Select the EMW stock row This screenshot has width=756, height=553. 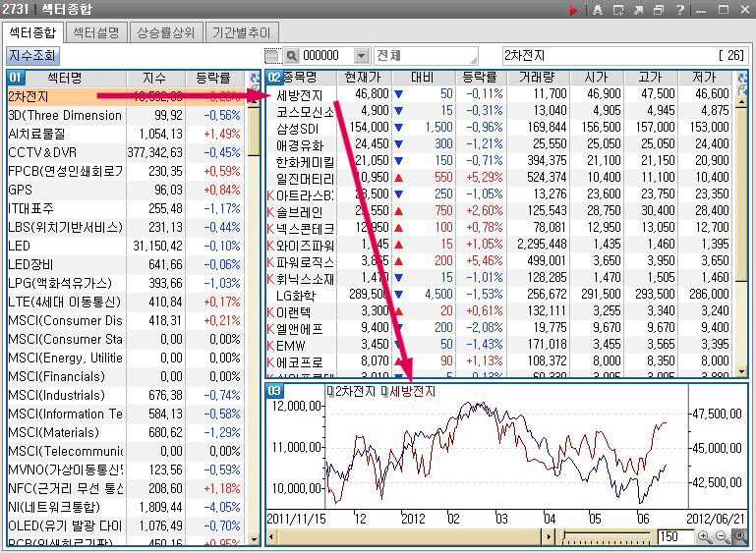(499, 344)
